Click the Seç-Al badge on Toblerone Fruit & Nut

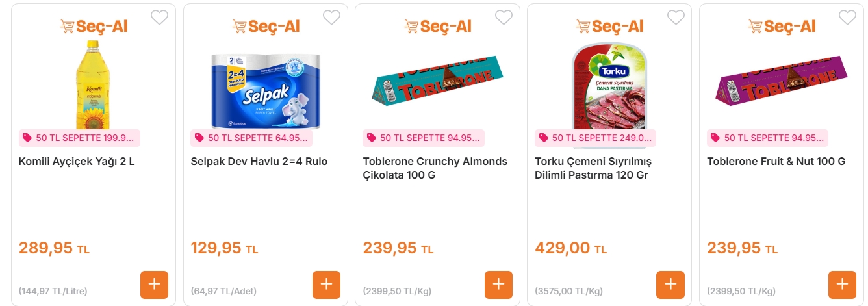[x=782, y=27]
